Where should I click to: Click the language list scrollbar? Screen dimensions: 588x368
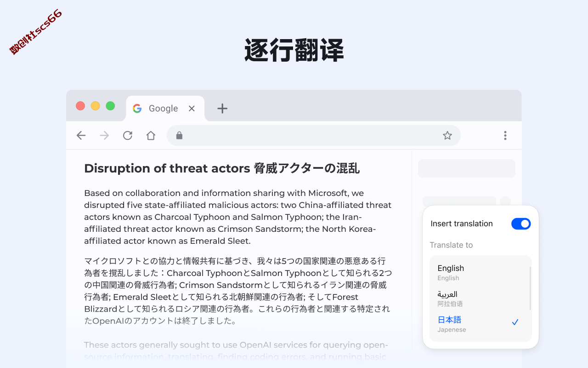coord(530,288)
